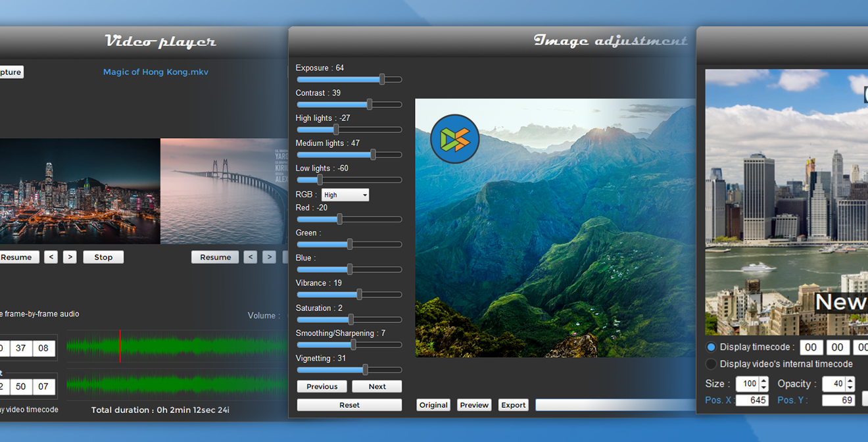Click the timecode field showing 07
This screenshot has width=868, height=442.
point(43,386)
